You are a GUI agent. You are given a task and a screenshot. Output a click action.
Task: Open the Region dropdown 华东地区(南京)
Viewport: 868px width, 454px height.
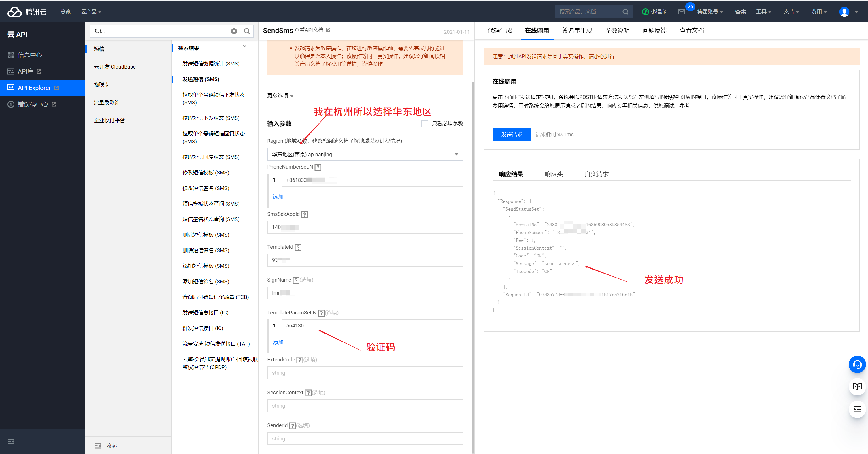(365, 155)
